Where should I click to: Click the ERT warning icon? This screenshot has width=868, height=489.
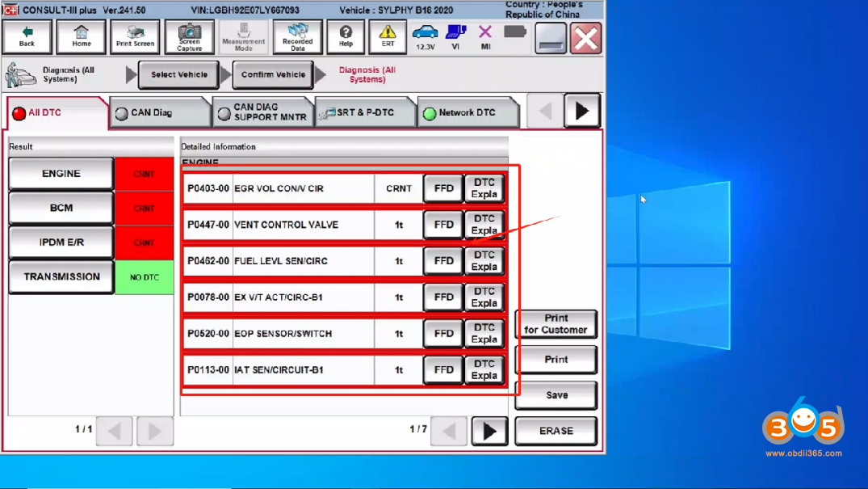coord(388,36)
